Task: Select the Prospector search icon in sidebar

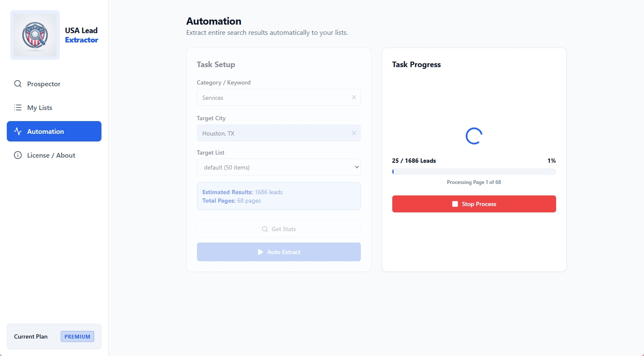Action: (x=18, y=84)
